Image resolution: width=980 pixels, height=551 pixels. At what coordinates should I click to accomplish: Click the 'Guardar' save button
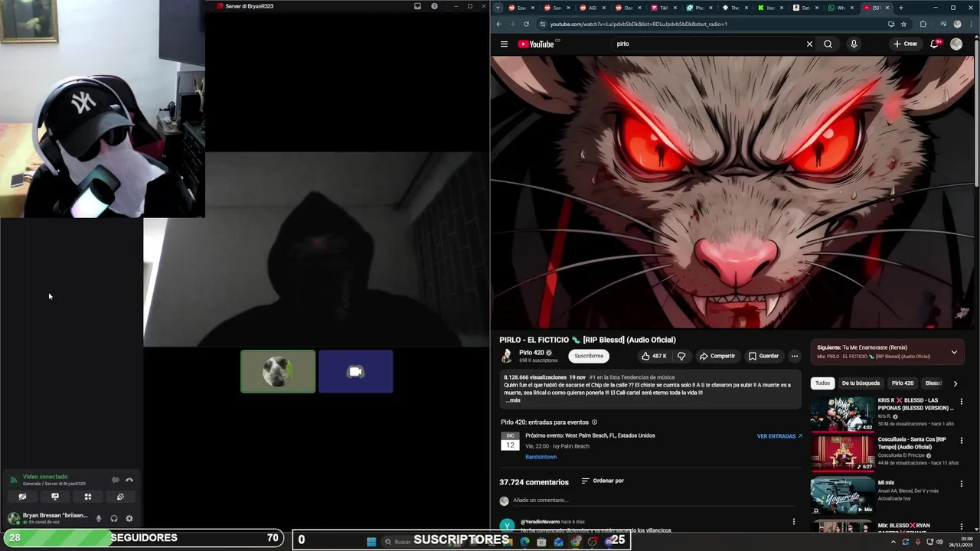click(x=763, y=356)
